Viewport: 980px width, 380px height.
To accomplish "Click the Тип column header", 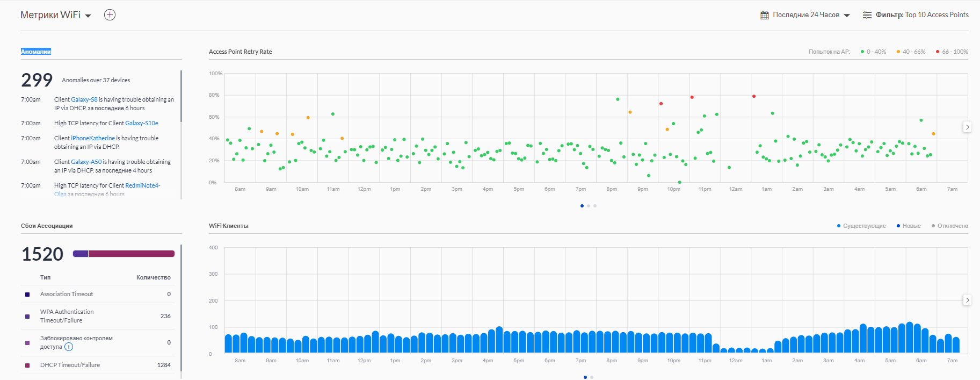I will click(45, 277).
